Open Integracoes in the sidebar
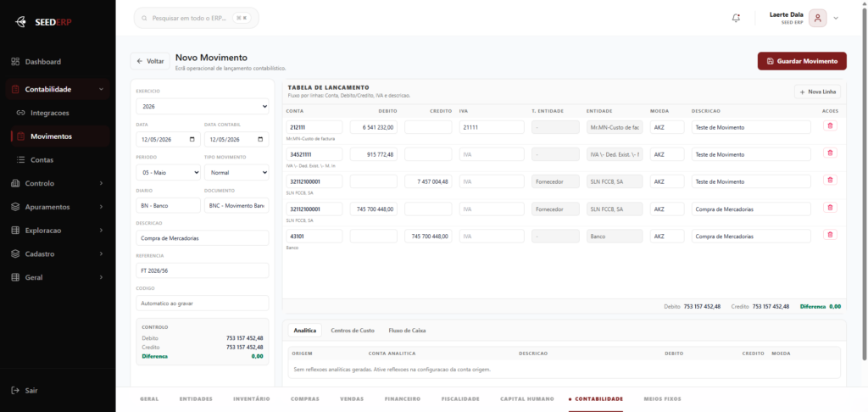The height and width of the screenshot is (412, 868). point(58,113)
